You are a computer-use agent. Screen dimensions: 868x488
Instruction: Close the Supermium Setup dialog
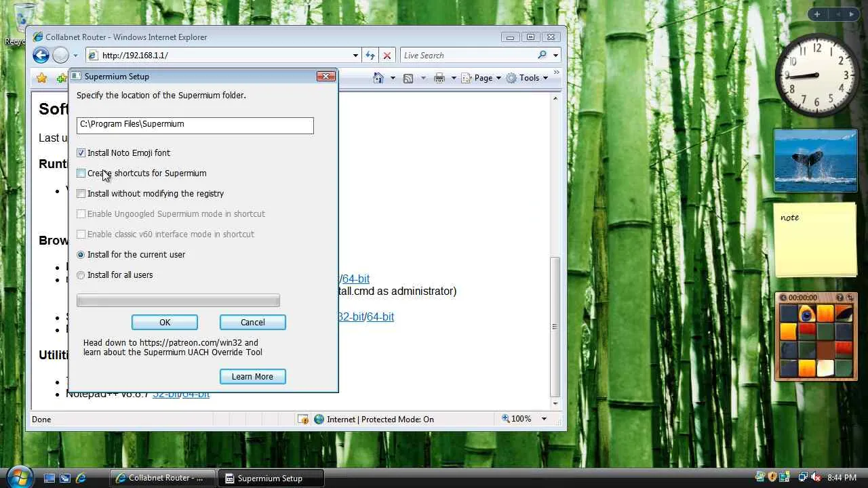coord(326,77)
